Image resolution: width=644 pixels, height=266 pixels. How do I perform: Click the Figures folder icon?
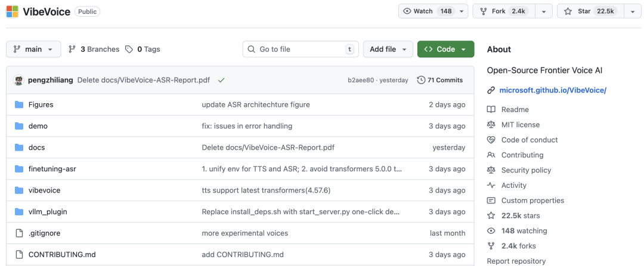point(18,105)
